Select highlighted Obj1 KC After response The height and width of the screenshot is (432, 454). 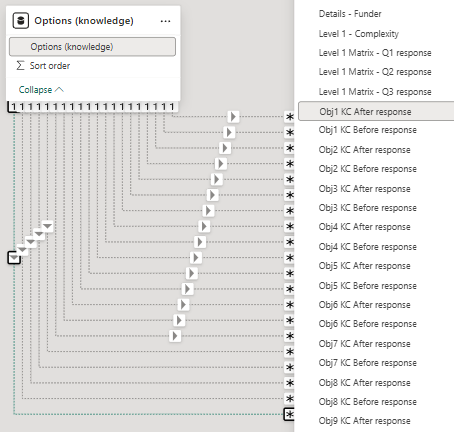point(376,111)
